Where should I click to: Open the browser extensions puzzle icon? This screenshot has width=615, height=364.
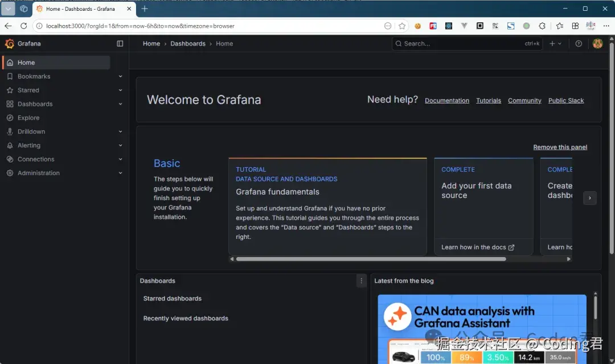pos(542,26)
